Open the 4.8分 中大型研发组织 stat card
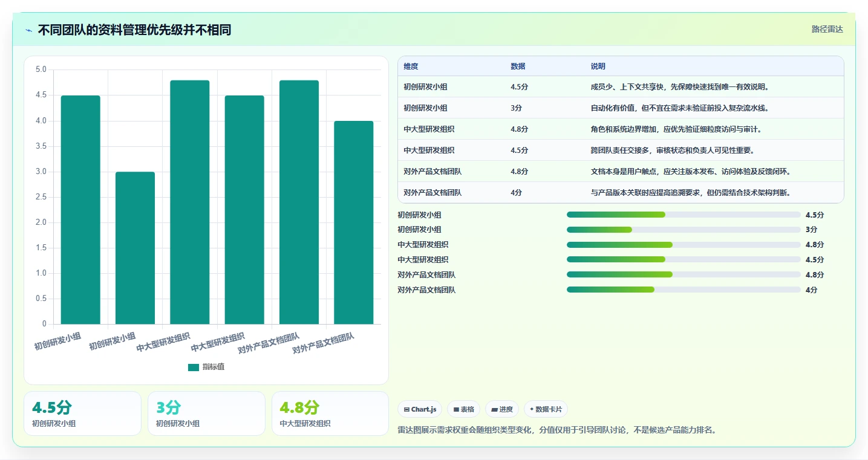The height and width of the screenshot is (460, 868). pyautogui.click(x=330, y=413)
